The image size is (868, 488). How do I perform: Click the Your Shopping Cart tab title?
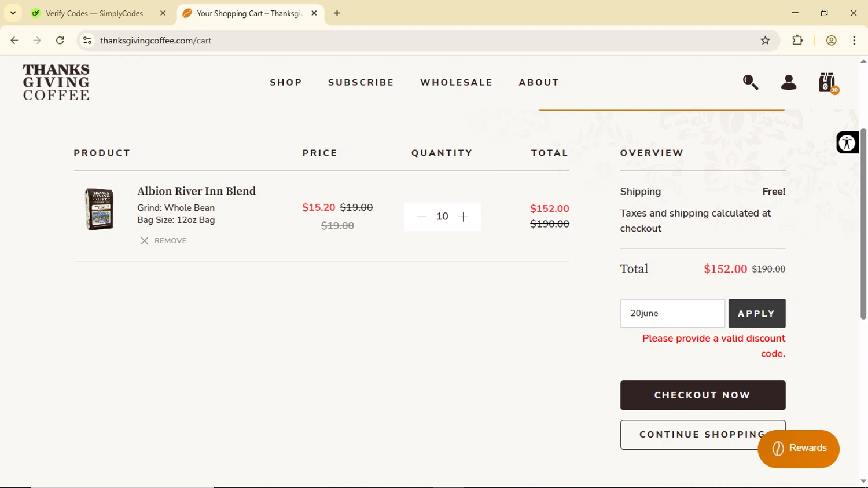[249, 13]
